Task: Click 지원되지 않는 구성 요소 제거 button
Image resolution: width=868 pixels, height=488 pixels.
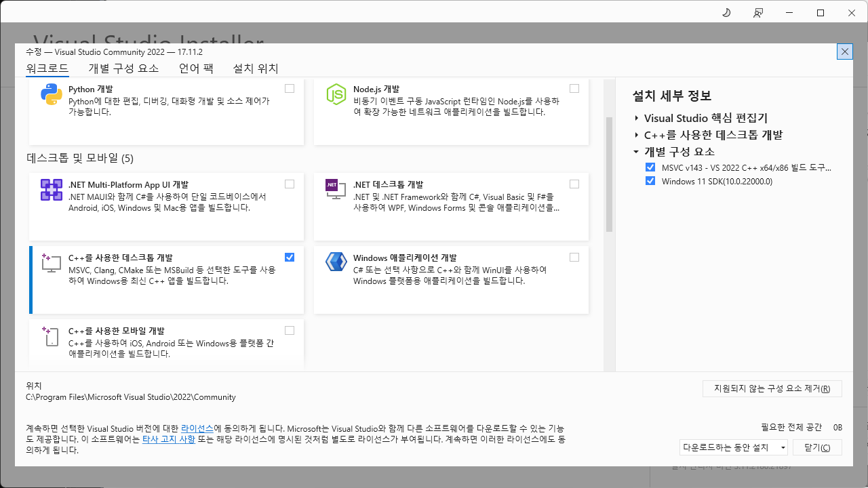Action: click(772, 389)
